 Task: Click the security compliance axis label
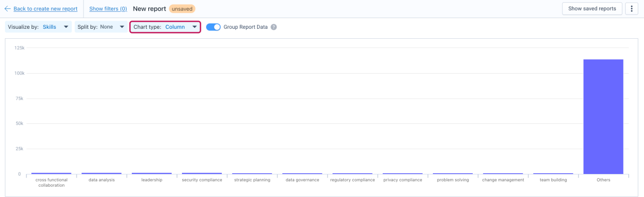tap(202, 180)
